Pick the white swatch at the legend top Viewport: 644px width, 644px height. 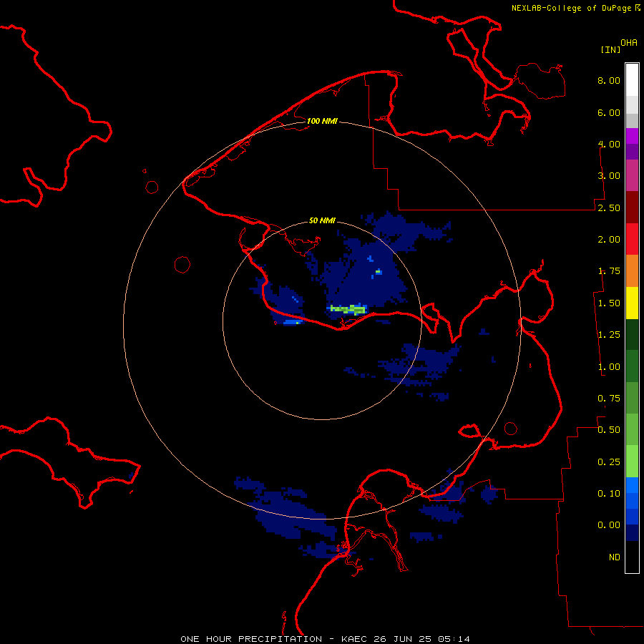click(x=632, y=79)
